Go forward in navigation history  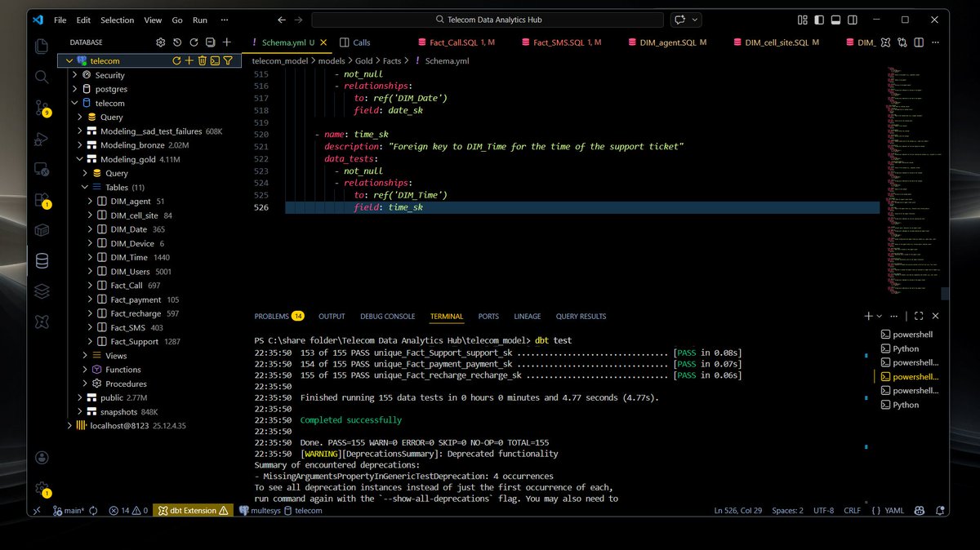pos(299,20)
